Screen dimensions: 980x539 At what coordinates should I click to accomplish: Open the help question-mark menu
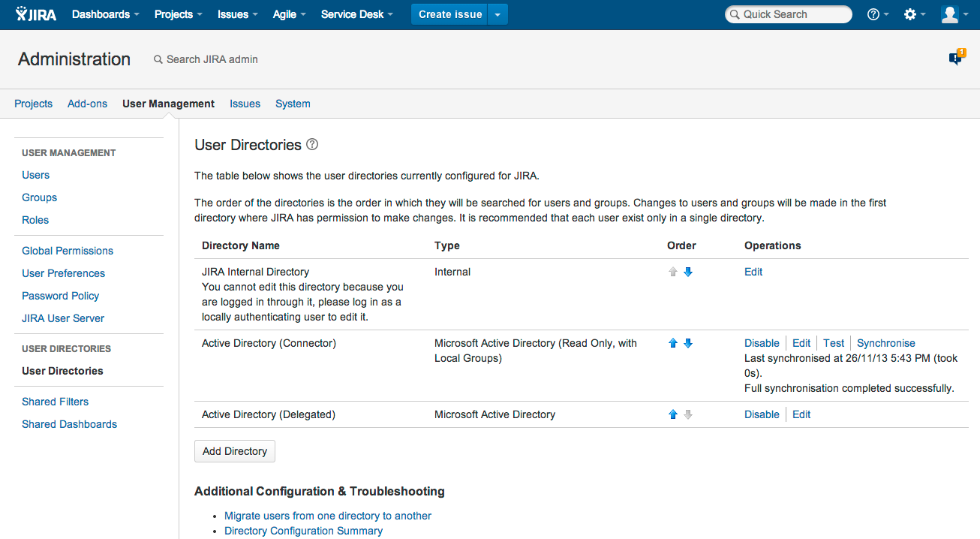(878, 14)
